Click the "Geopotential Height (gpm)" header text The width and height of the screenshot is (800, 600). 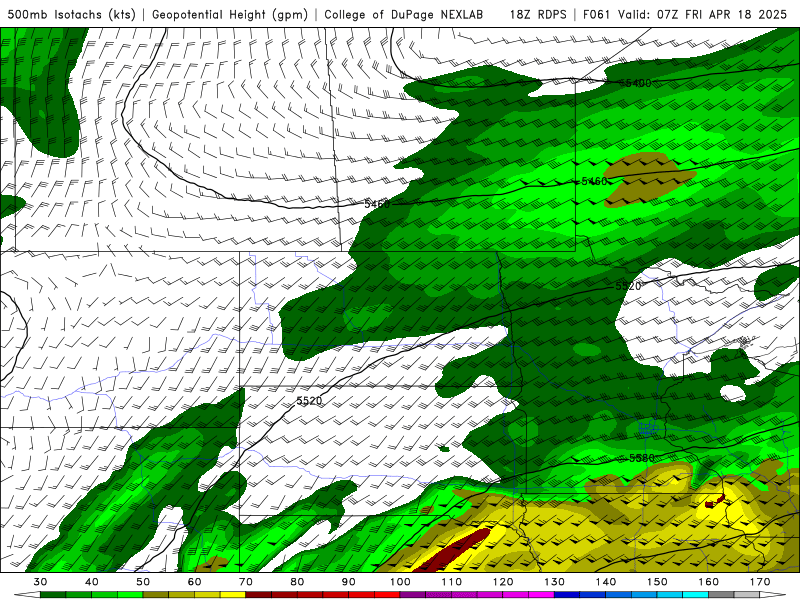(x=230, y=15)
